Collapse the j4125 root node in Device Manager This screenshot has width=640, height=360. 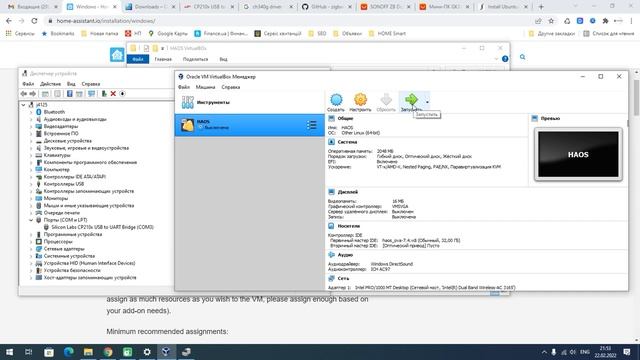[23, 105]
